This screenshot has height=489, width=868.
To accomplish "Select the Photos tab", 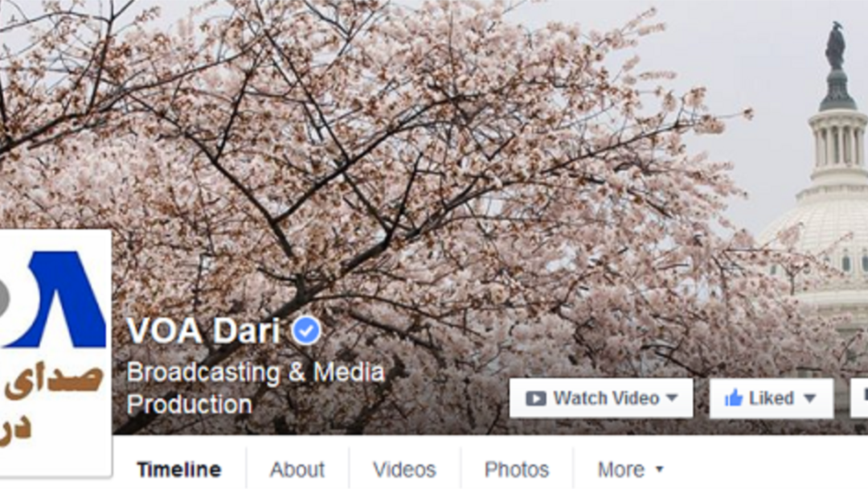I will point(517,470).
